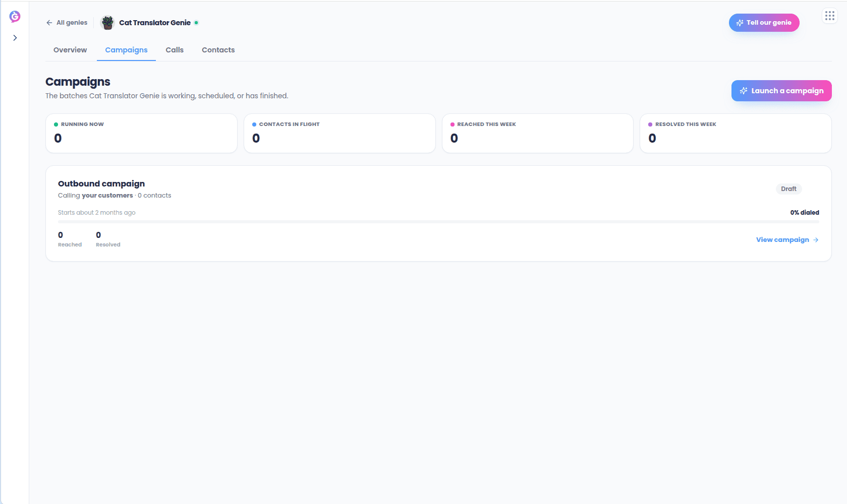
Task: Open the Outbound campaign card title
Action: pyautogui.click(x=101, y=183)
